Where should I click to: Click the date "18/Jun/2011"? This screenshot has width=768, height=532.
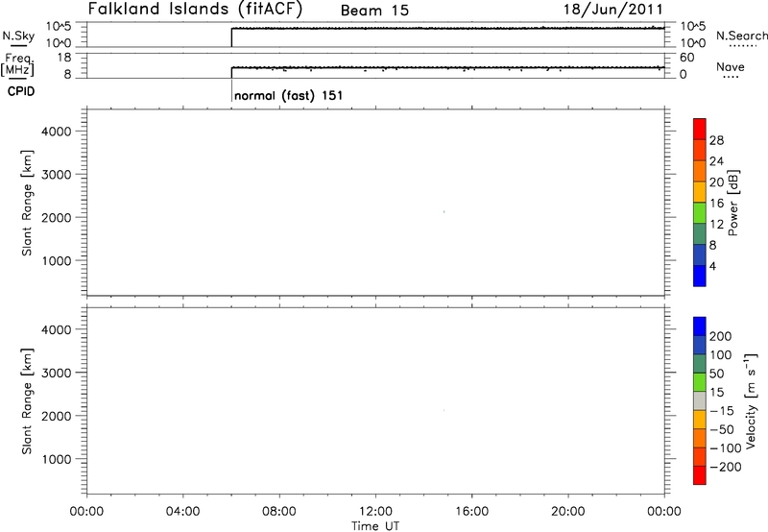pos(613,10)
